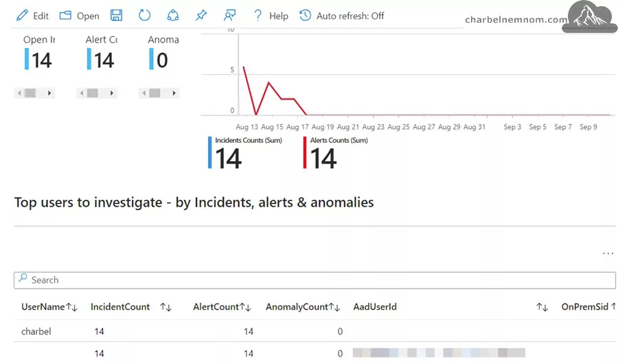The width and height of the screenshot is (618, 364).
Task: Sort table by AadUserId column arrows
Action: click(x=542, y=307)
